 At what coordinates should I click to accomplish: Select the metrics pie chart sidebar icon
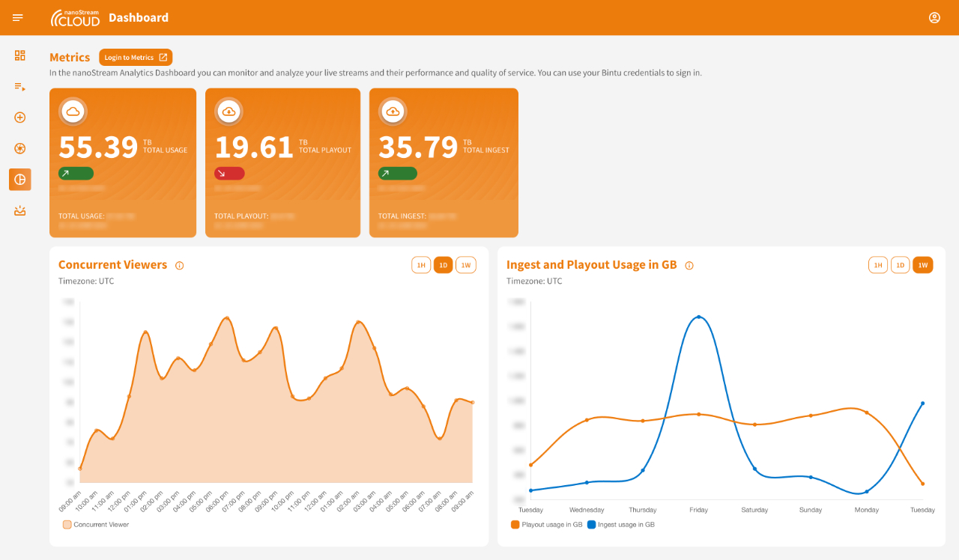tap(20, 180)
